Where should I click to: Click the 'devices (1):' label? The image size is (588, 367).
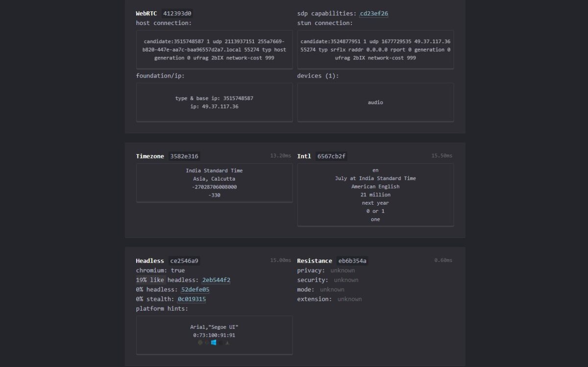[318, 76]
